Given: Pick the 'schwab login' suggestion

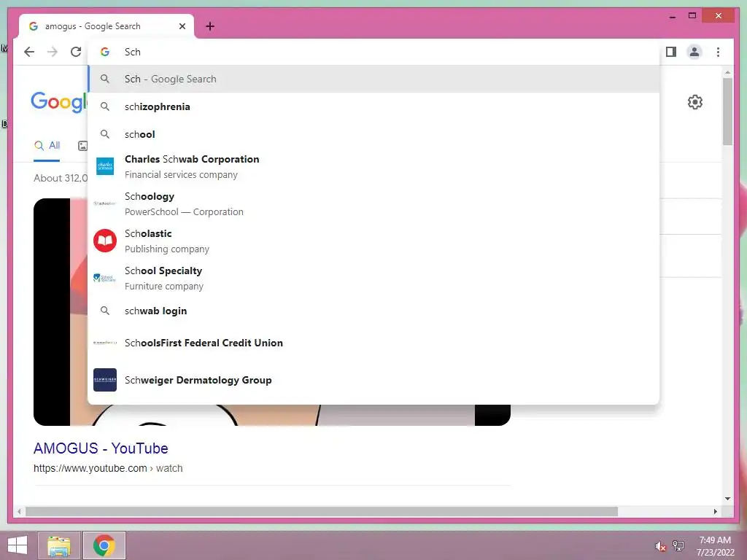Looking at the screenshot, I should pos(374,311).
